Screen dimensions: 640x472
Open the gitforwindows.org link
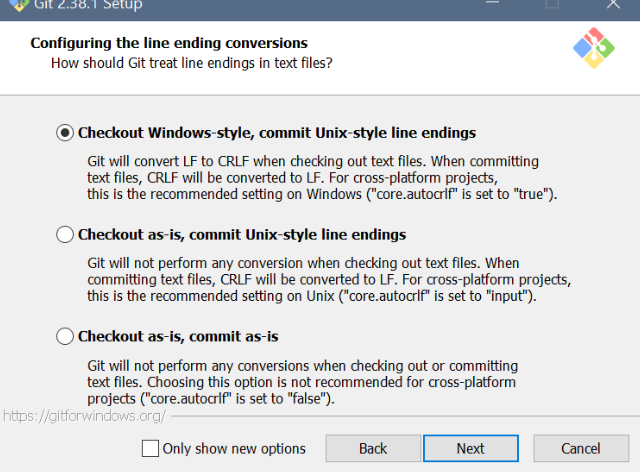click(x=84, y=416)
